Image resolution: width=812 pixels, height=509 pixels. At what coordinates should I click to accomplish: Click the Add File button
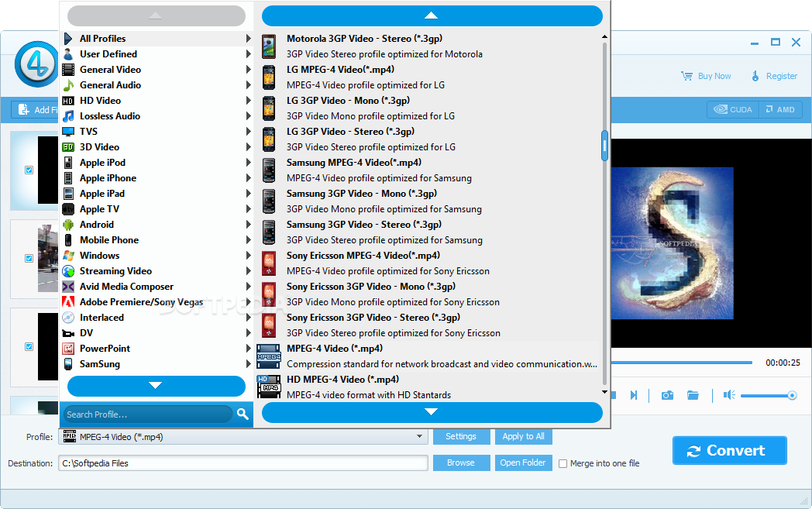(36, 109)
